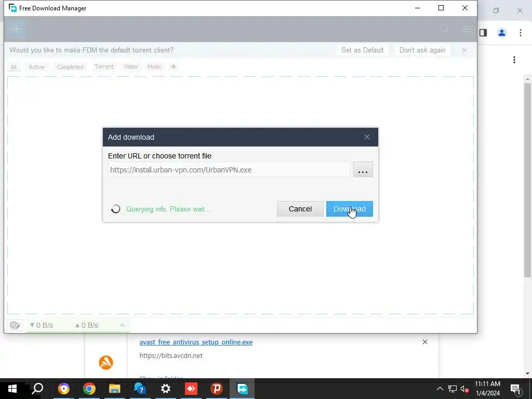The image size is (532, 399).
Task: Click the Avast file icon in Chrome downloads
Action: pyautogui.click(x=106, y=362)
